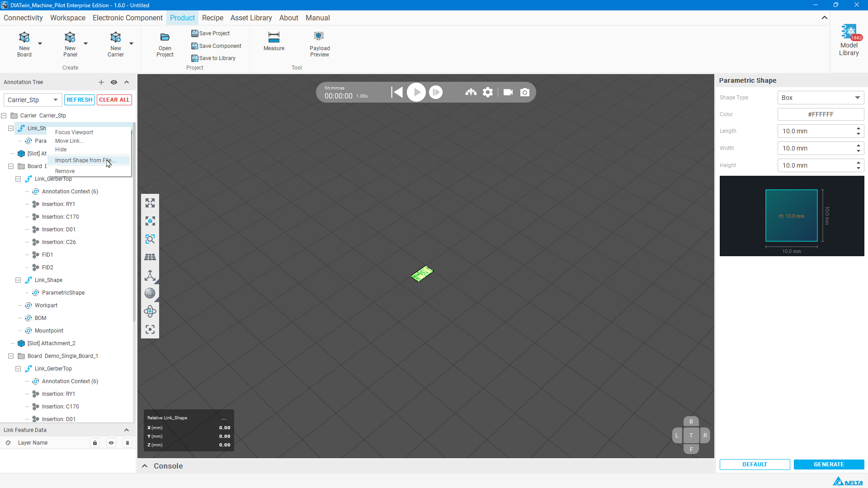Click the New Panel icon
The height and width of the screenshot is (488, 868).
point(70,37)
